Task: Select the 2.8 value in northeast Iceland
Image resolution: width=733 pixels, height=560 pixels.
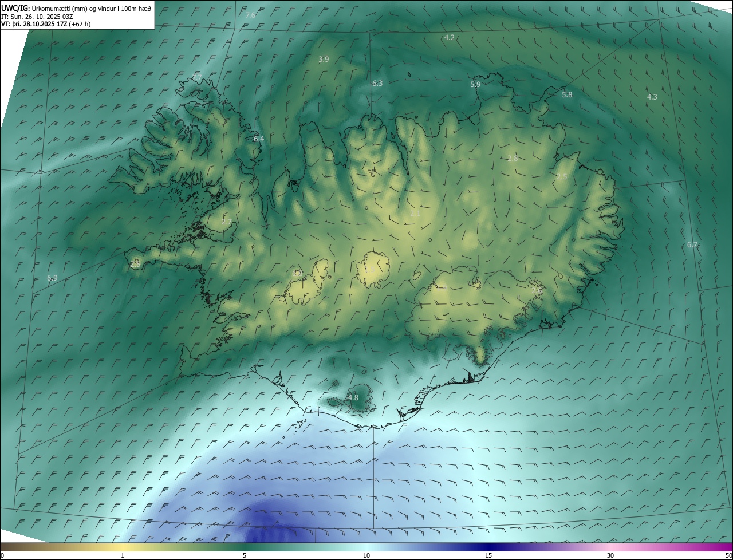Action: point(513,159)
